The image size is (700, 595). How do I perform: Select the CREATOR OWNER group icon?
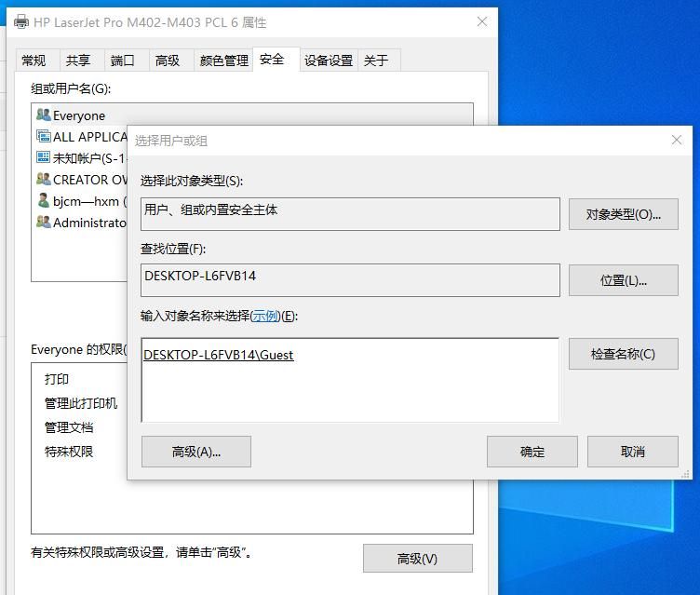pos(44,179)
